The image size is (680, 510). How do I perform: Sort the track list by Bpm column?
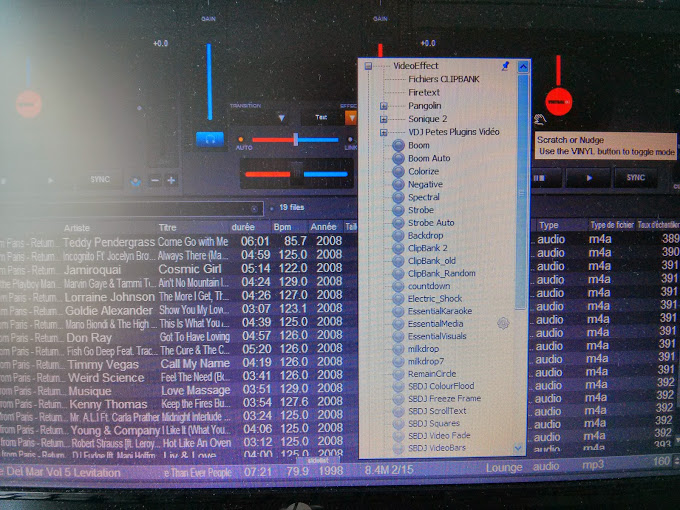(x=283, y=227)
